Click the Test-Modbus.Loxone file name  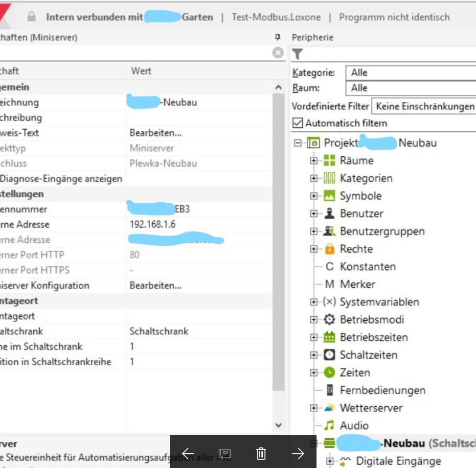pyautogui.click(x=276, y=17)
